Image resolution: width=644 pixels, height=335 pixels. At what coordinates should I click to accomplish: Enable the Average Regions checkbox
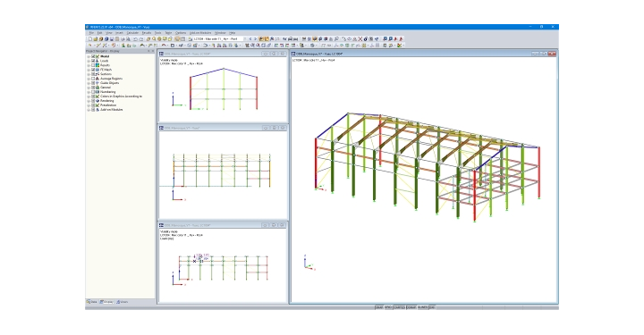93,79
